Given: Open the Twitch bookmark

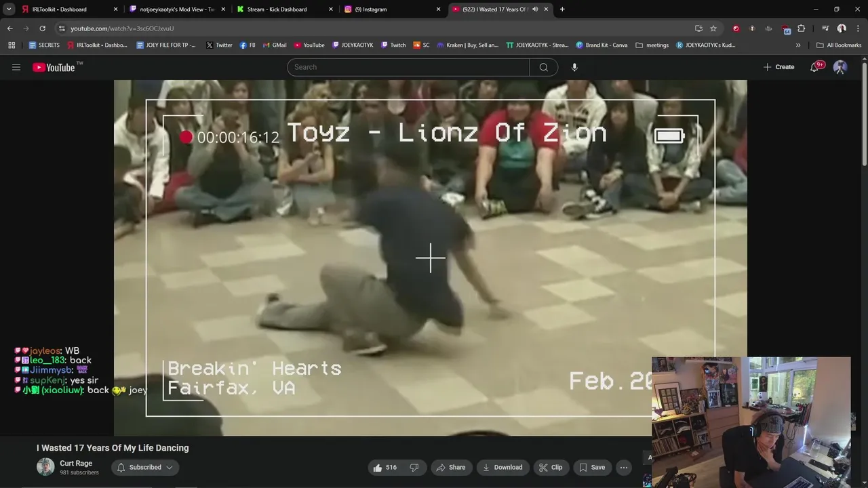Looking at the screenshot, I should [393, 45].
